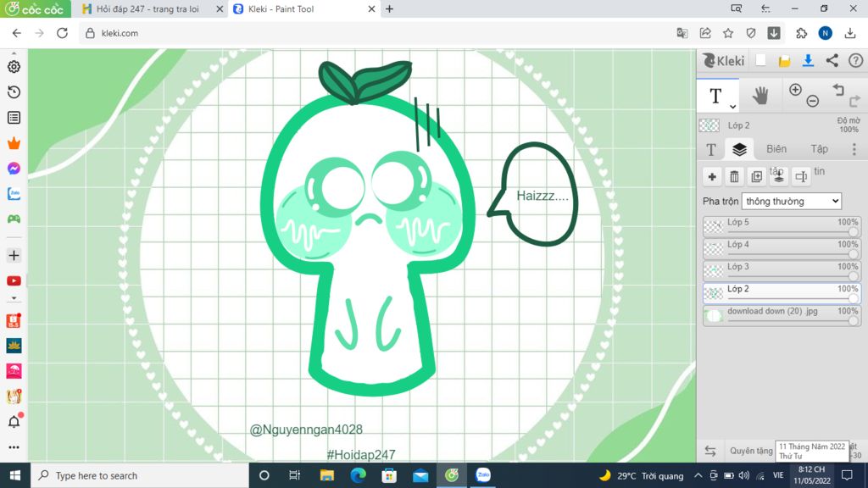Create a new image in Kleki

point(760,61)
